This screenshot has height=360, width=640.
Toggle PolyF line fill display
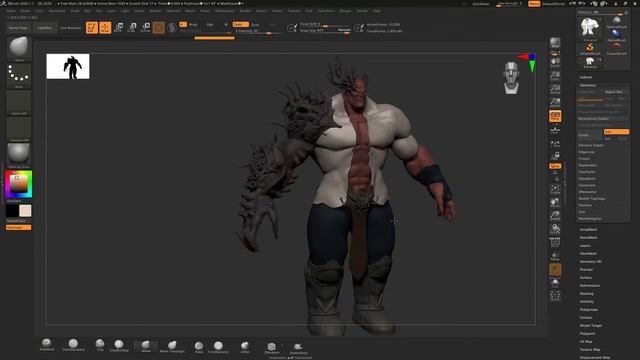[555, 243]
